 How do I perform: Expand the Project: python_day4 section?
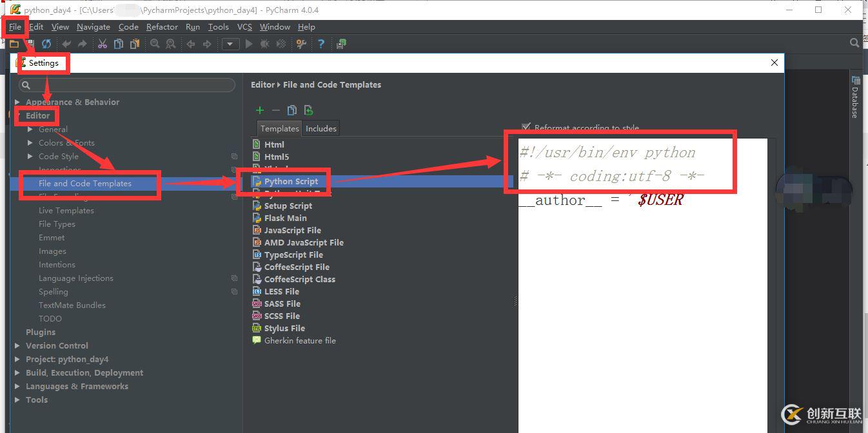pyautogui.click(x=17, y=359)
